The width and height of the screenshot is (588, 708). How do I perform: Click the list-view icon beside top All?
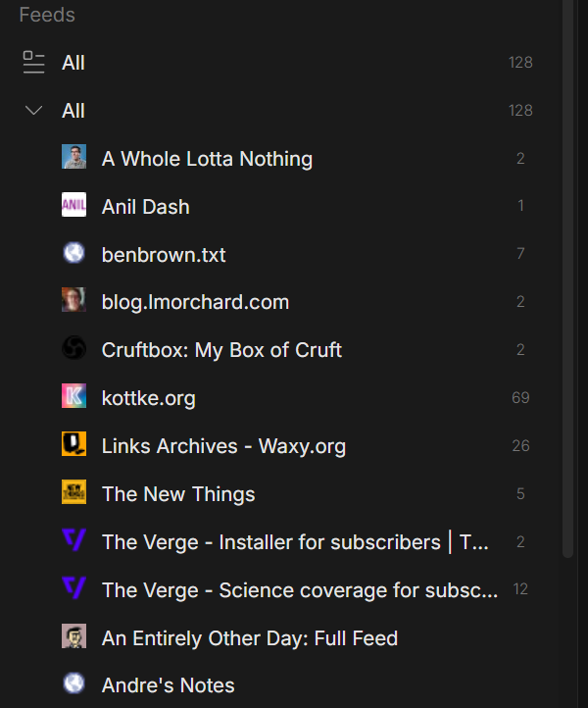34,63
